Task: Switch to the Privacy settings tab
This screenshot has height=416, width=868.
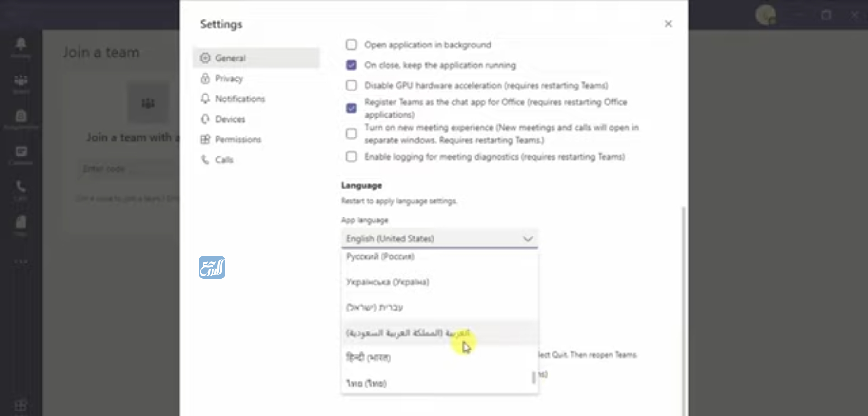Action: pyautogui.click(x=229, y=79)
